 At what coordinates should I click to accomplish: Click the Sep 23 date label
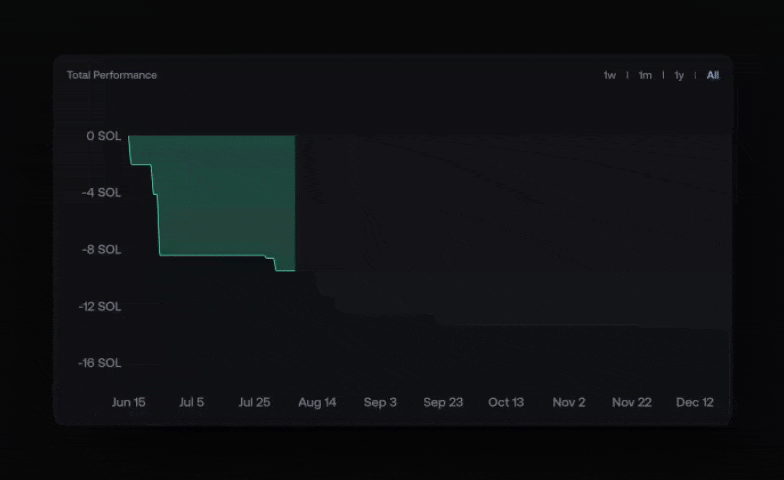[443, 403]
